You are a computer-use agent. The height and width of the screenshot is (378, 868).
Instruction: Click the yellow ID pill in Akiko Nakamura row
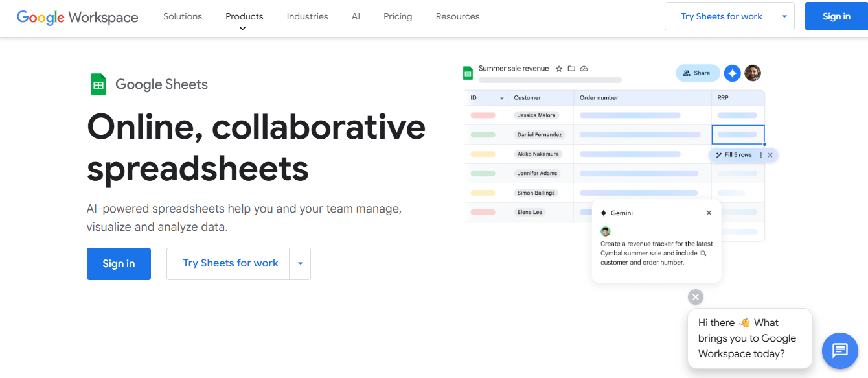point(483,154)
